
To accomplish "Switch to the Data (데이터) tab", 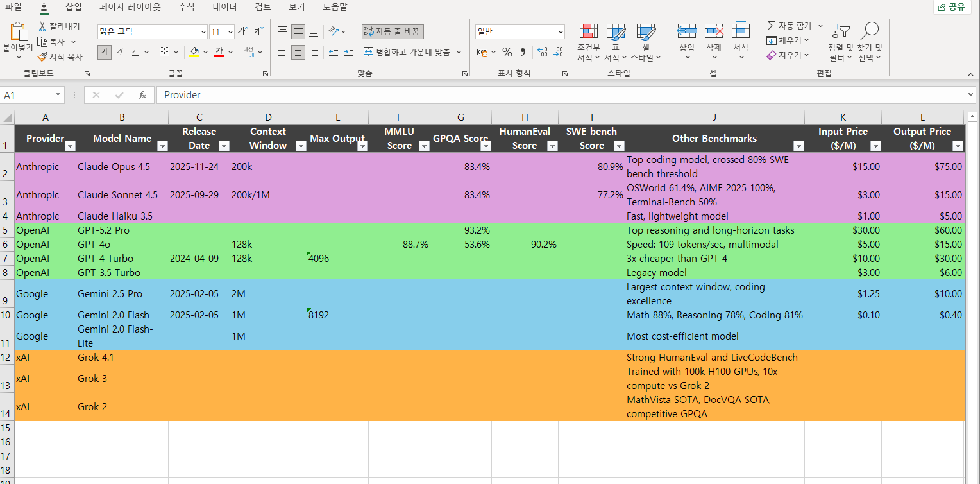I will coord(224,7).
